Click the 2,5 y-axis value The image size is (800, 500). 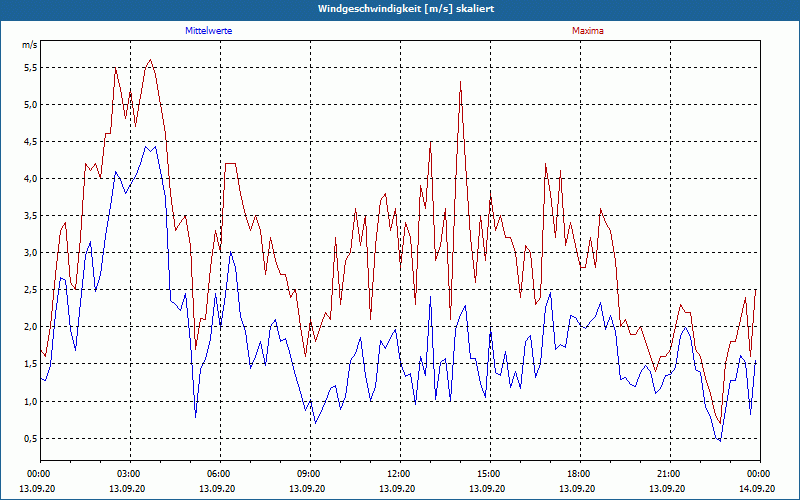pyautogui.click(x=30, y=290)
